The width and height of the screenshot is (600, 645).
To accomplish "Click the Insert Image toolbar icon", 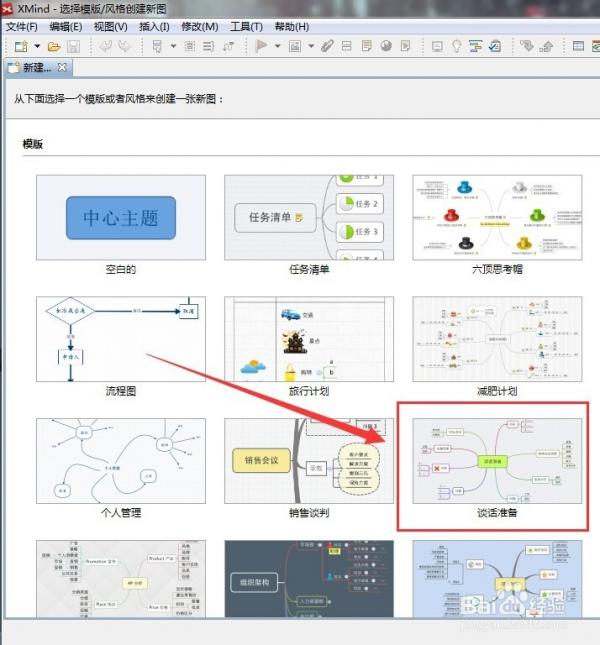I will (x=294, y=46).
